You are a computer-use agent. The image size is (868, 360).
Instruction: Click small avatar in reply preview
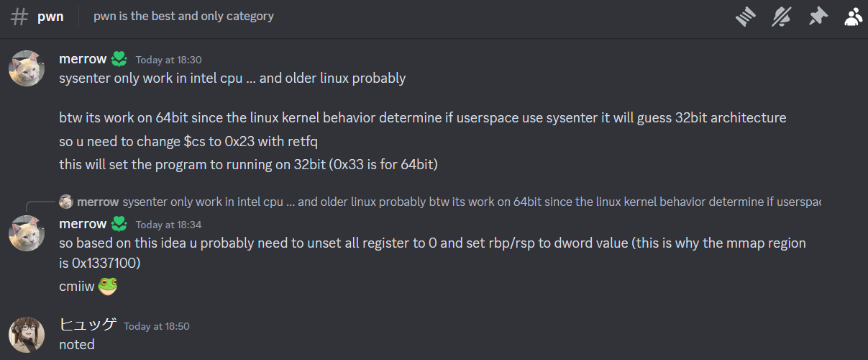click(x=66, y=202)
